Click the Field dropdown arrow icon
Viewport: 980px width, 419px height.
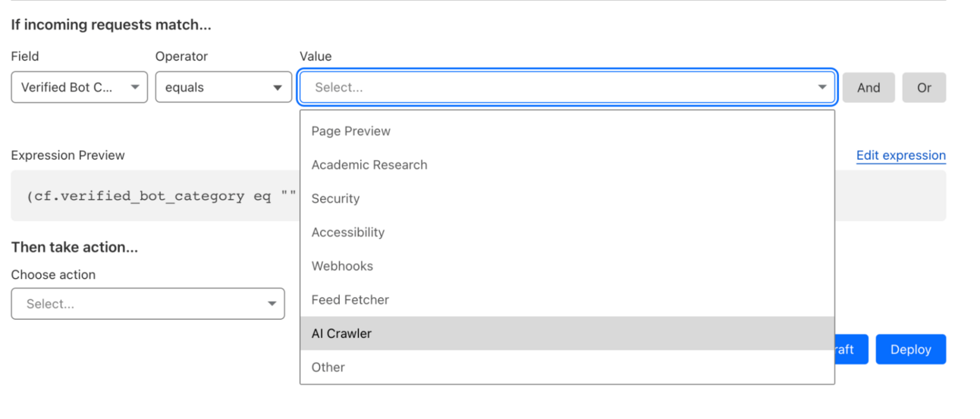click(135, 87)
